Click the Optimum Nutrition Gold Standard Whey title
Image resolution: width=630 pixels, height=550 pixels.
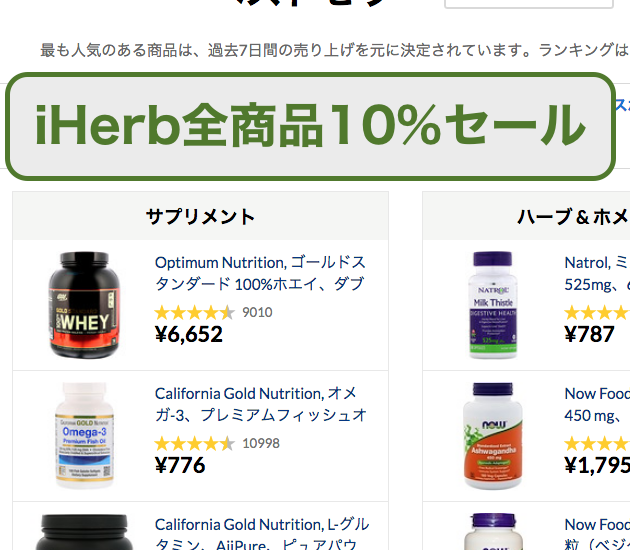(x=260, y=273)
